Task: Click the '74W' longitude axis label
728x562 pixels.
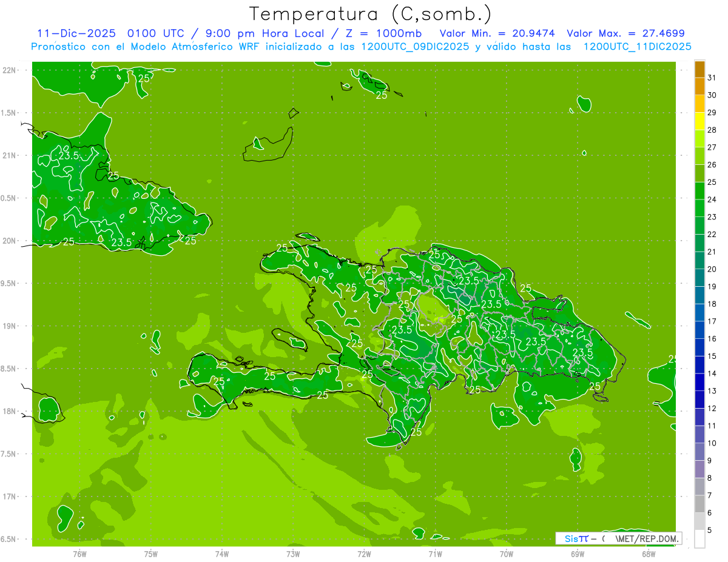Action: (221, 554)
